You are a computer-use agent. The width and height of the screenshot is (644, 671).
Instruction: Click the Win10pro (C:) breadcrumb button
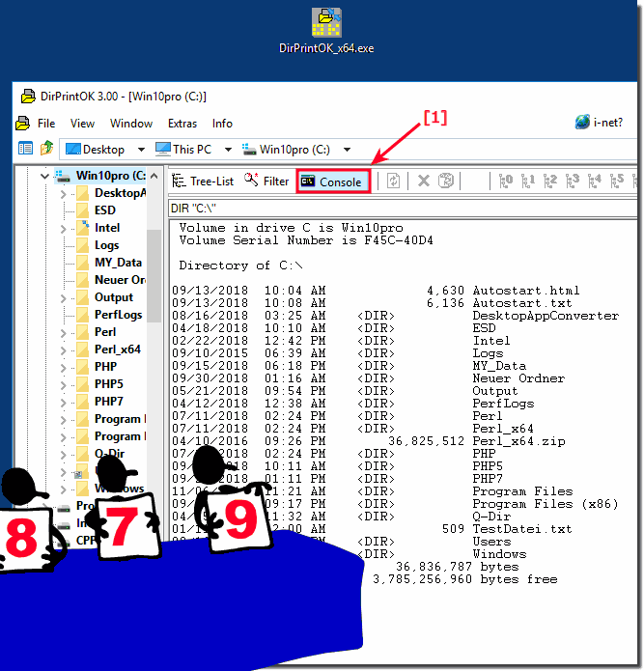[x=286, y=150]
